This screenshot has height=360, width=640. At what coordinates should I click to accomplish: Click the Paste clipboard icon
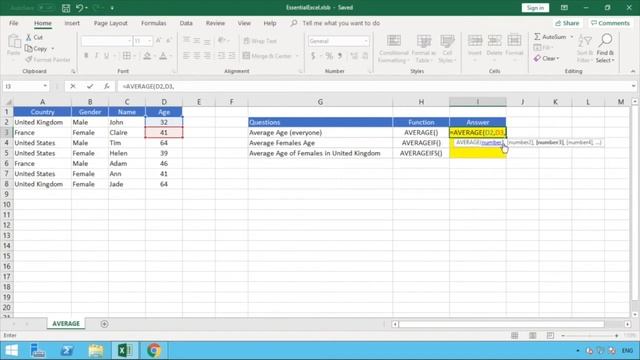(13, 41)
